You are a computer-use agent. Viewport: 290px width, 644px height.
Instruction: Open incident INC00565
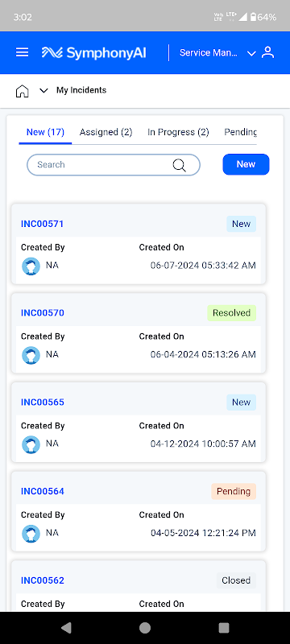[x=43, y=402]
